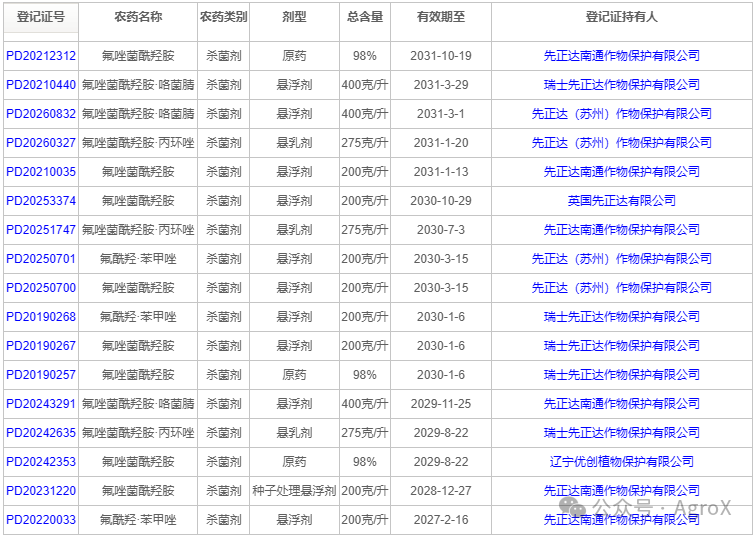Open holder link in PD20231220 row
Image resolution: width=755 pixels, height=538 pixels.
[x=622, y=490]
